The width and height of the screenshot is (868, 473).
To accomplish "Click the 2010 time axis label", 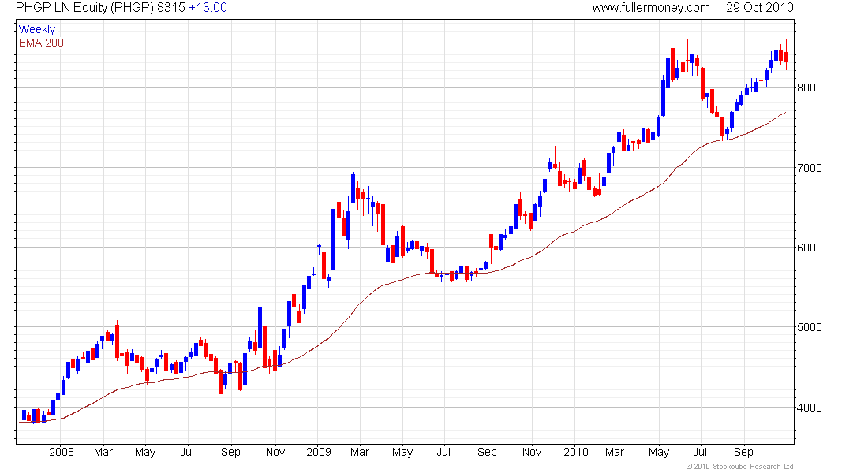I will point(576,452).
